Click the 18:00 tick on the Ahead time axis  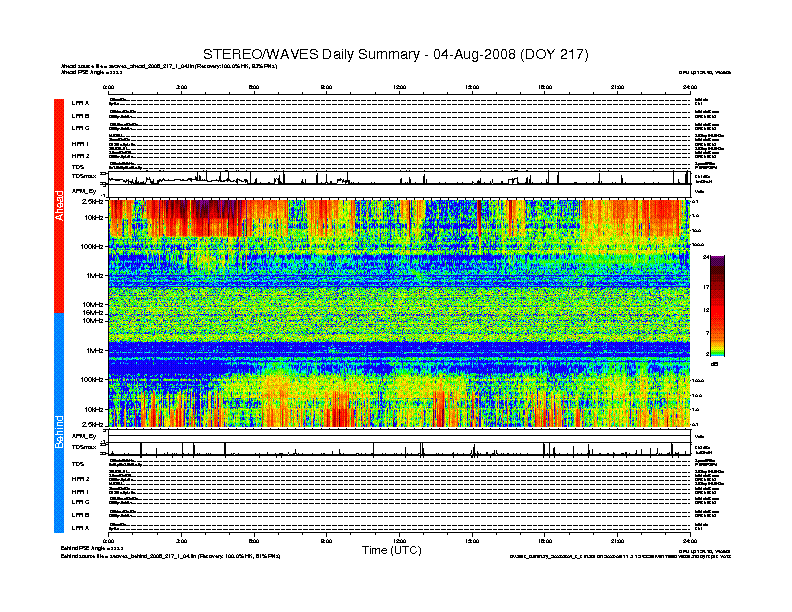coord(545,87)
